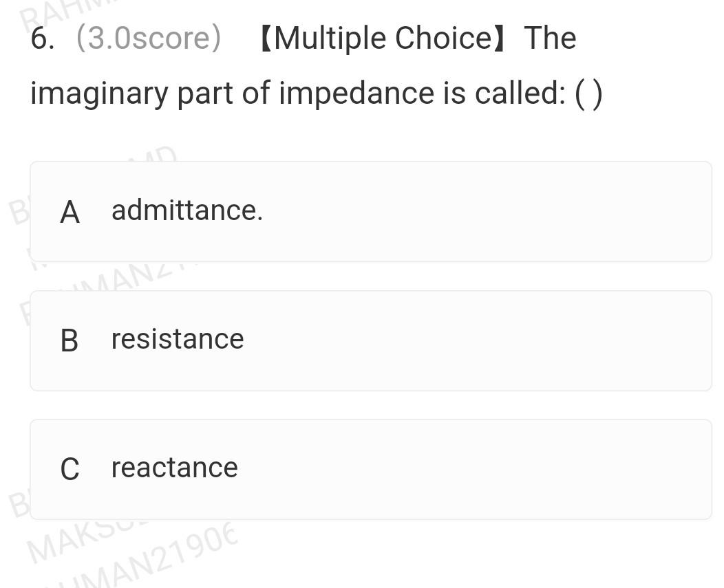Select answer option B resistance
This screenshot has height=588, width=724.
click(x=371, y=339)
